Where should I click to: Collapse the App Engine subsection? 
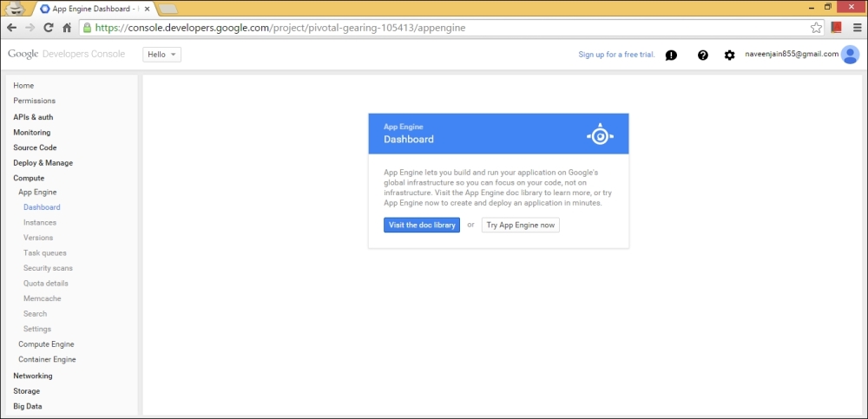(37, 192)
